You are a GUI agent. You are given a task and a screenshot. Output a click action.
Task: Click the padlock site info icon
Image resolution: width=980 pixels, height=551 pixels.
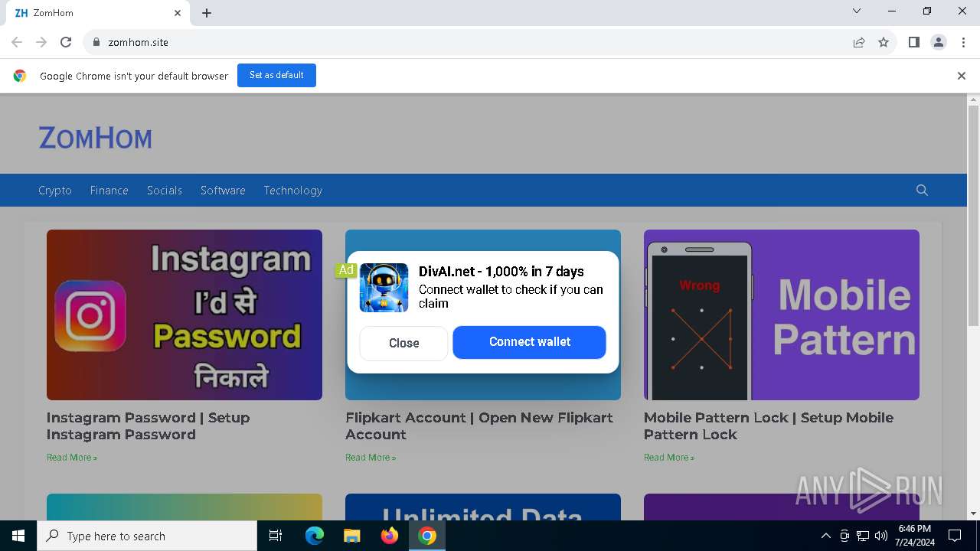coord(96,42)
